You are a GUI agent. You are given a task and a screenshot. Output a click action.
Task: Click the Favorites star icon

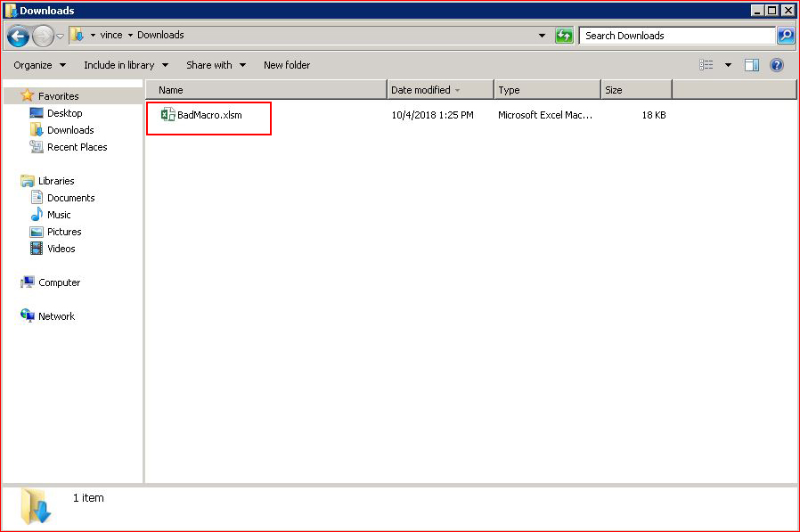[x=27, y=95]
